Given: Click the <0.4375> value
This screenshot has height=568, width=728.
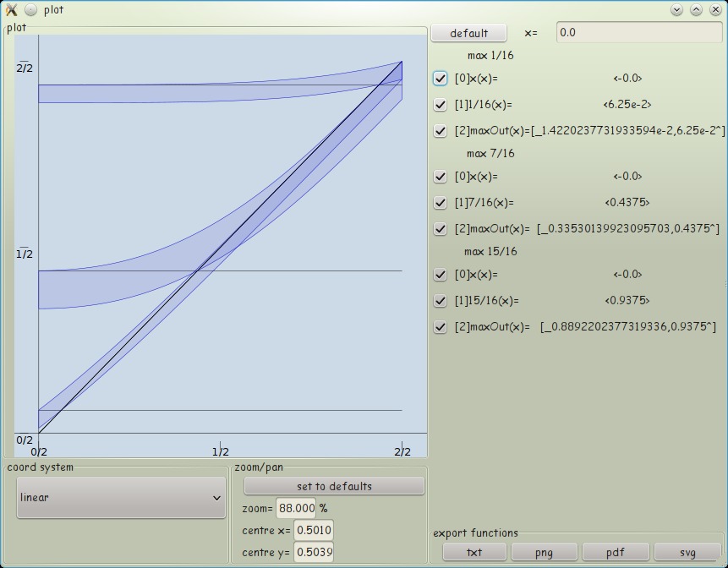Looking at the screenshot, I should (x=627, y=203).
